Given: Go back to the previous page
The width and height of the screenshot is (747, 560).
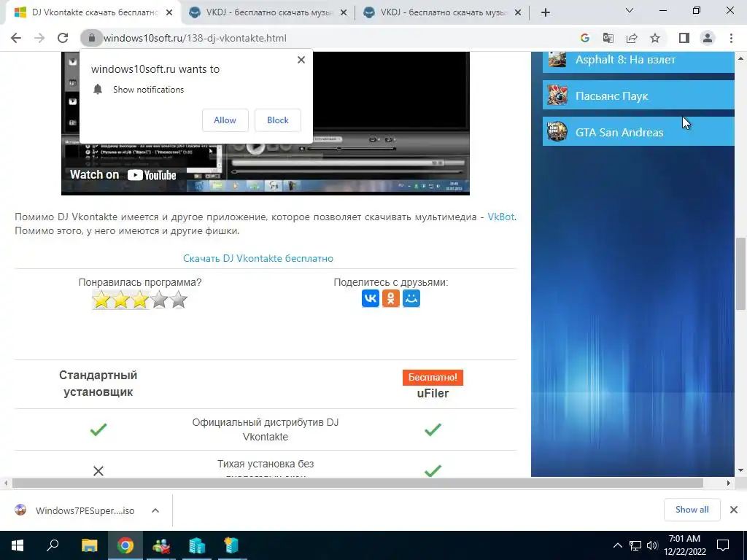Looking at the screenshot, I should coord(16,38).
